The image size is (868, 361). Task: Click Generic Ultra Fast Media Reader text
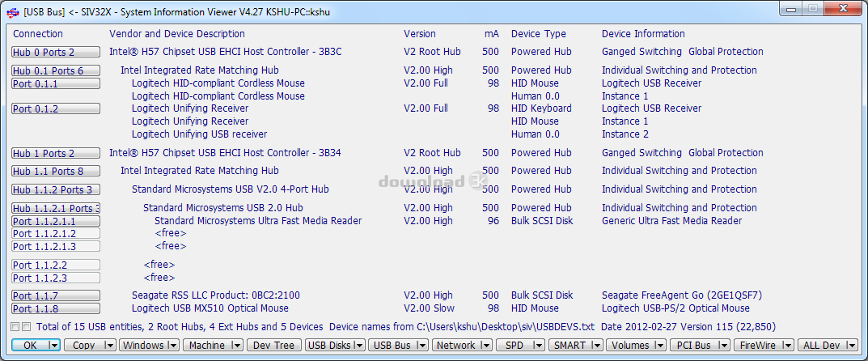pos(672,220)
